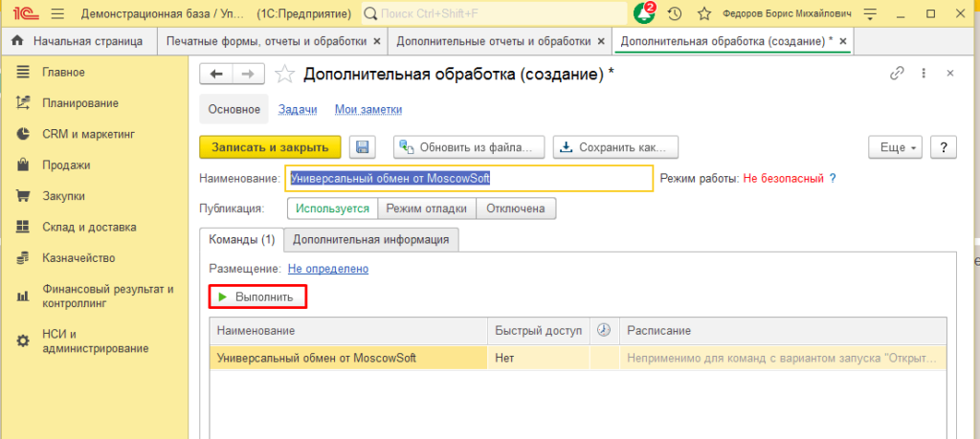Viewport: 980px width, 439px height.
Task: Click the clock column header icon
Action: click(604, 330)
